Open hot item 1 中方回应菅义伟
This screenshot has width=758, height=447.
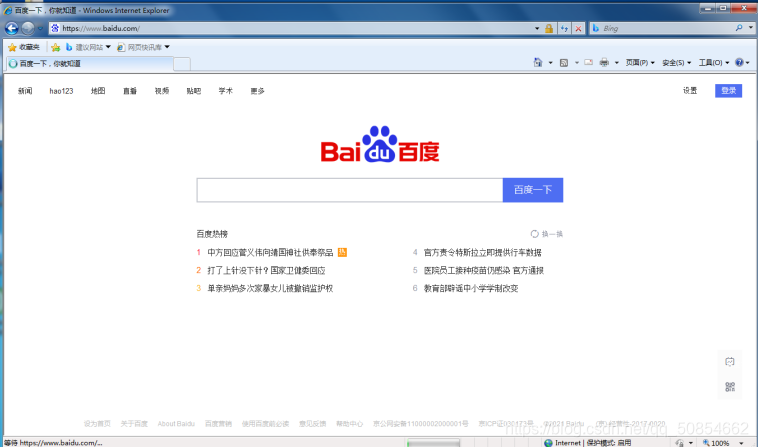[270, 252]
